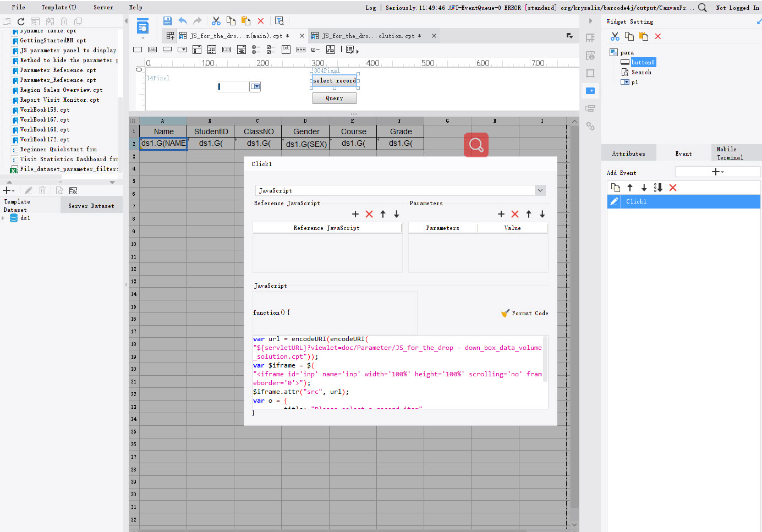Click the Redo arrow icon
The width and height of the screenshot is (762, 532).
[x=198, y=21]
